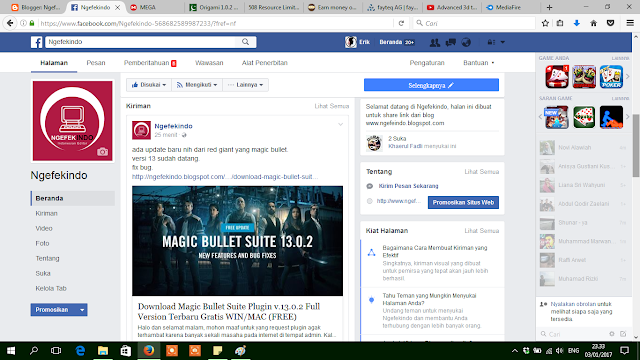Image resolution: width=640 pixels, height=360 pixels.
Task: Open post options chevron on Ngefekindo post
Action: pos(340,124)
